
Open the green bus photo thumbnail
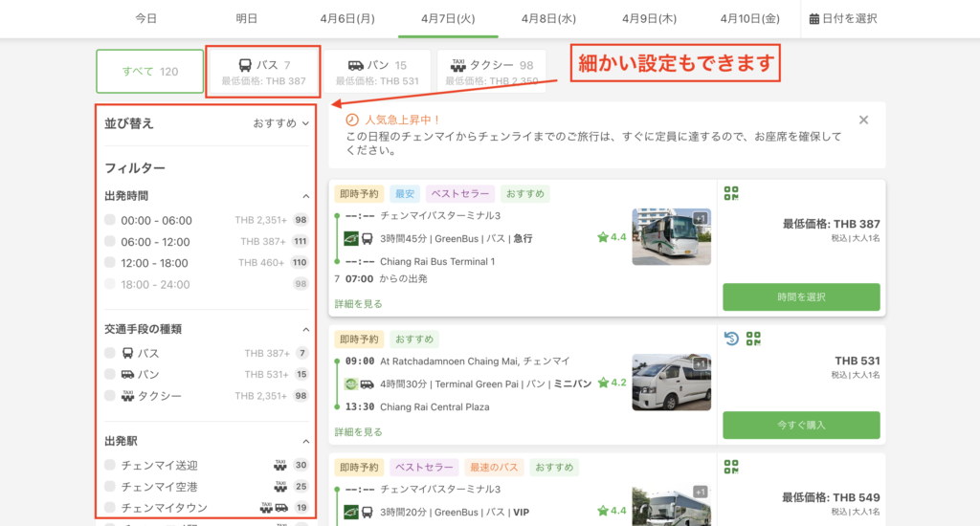point(671,237)
